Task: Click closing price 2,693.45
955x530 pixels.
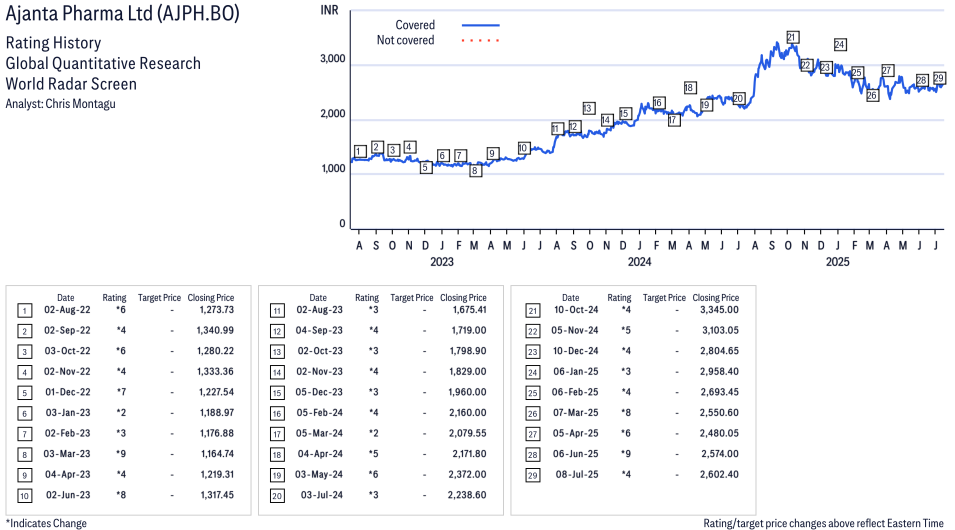Action: point(719,392)
